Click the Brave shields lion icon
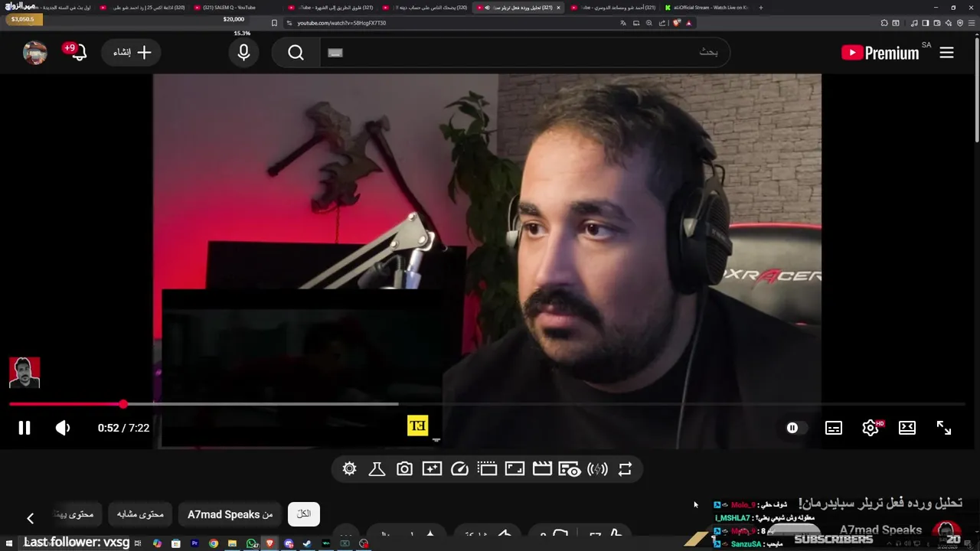Viewport: 980px width, 551px height. (677, 23)
